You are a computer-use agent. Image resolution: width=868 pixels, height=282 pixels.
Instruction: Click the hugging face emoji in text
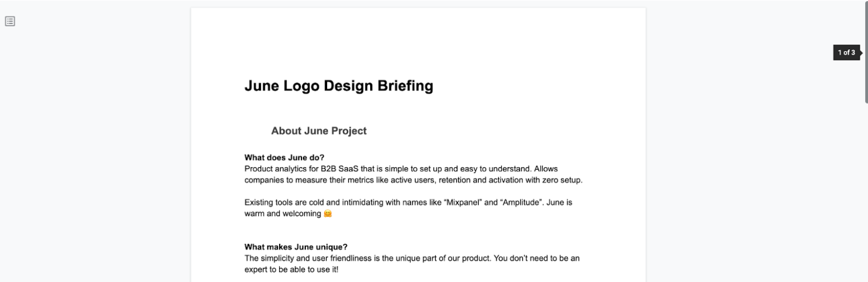pyautogui.click(x=328, y=214)
